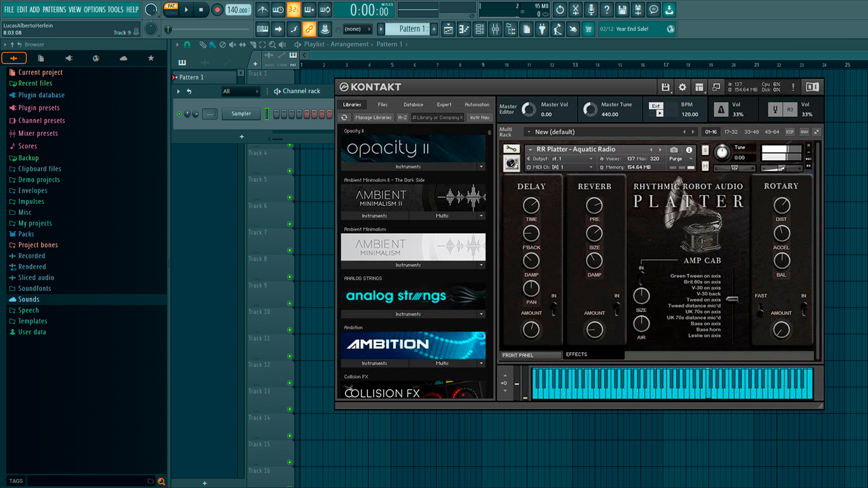Open the Purge dropdown menu
868x488 pixels.
coord(678,159)
